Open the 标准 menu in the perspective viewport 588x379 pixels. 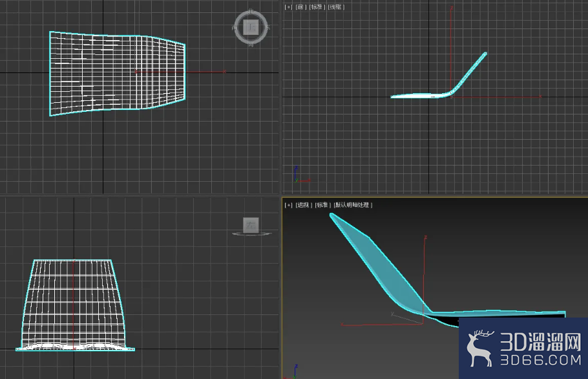[323, 205]
